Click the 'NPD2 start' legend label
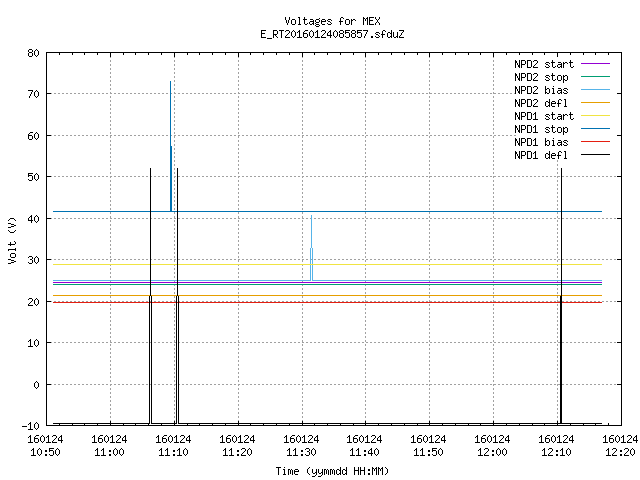The height and width of the screenshot is (480, 640). tap(544, 64)
